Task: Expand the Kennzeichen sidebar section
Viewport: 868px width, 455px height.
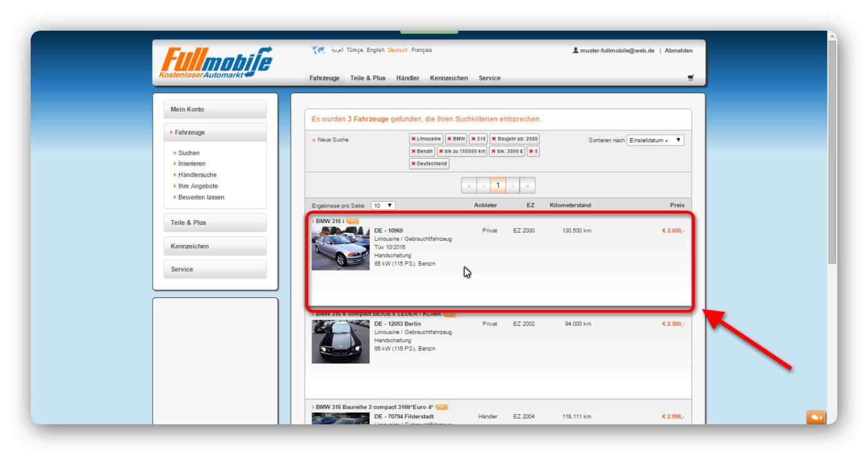Action: click(x=215, y=246)
